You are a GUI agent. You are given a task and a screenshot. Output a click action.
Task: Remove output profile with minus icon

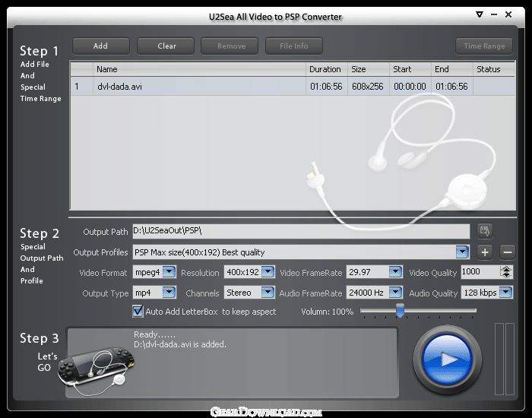coord(508,252)
